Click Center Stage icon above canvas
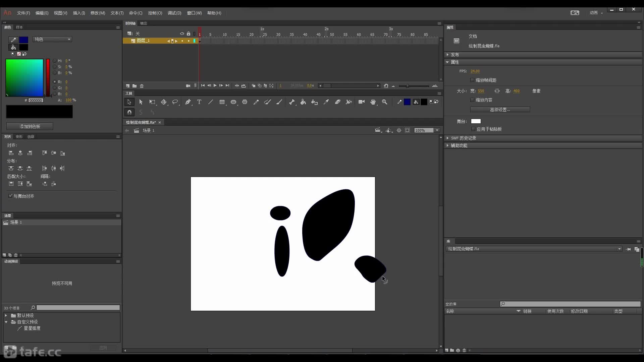 pos(399,130)
